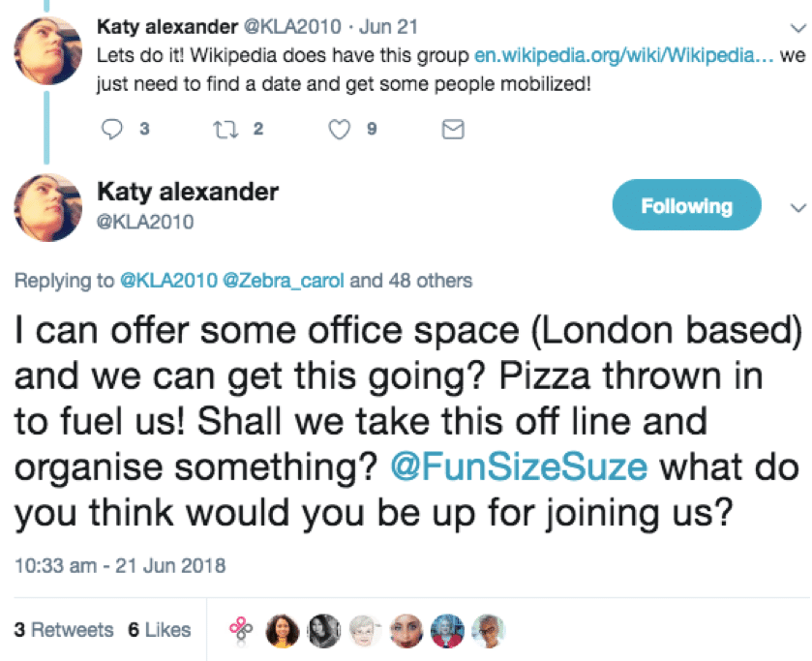Open the 10:33 am - 21 Jun 2018 timestamp
This screenshot has height=661, width=812.
pos(120,565)
